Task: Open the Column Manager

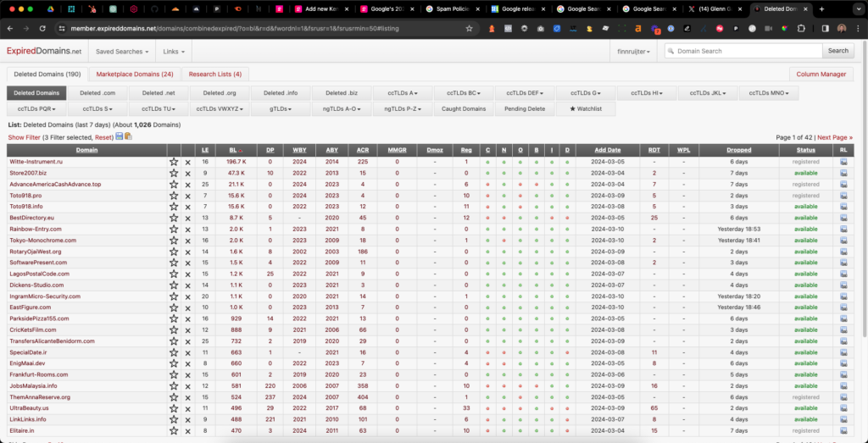Action: [x=821, y=74]
